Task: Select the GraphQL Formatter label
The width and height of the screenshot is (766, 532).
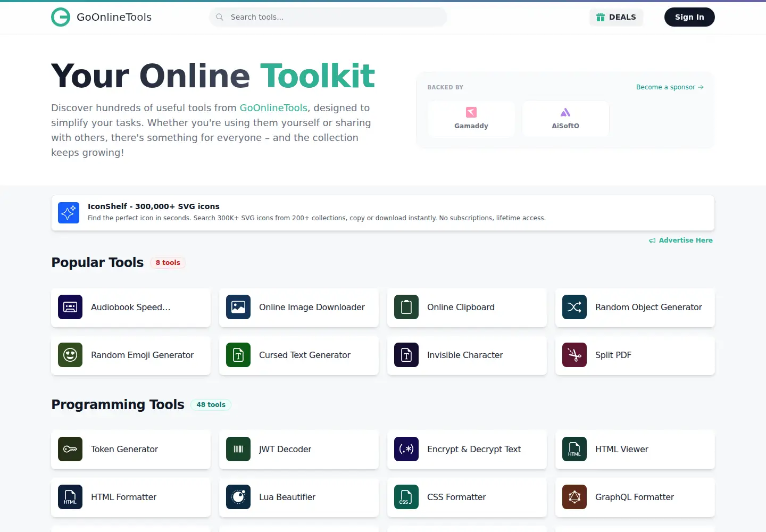Action: point(635,497)
